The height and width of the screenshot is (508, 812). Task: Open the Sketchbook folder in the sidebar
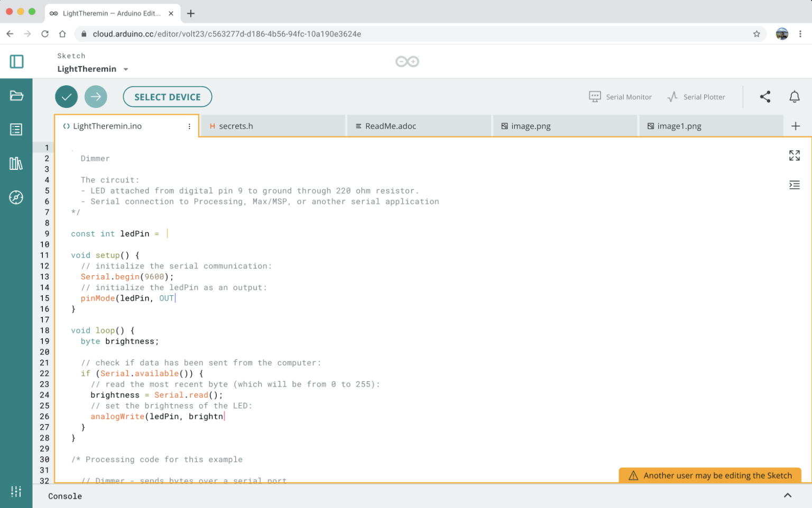coord(16,96)
